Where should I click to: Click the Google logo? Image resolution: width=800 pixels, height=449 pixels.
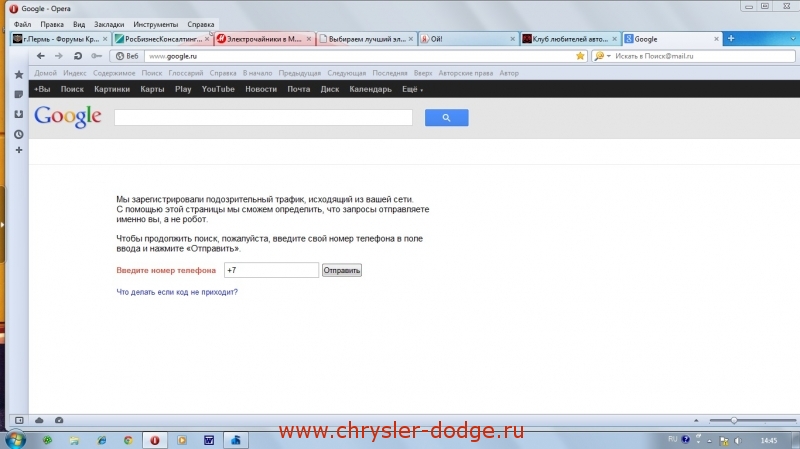coord(68,117)
